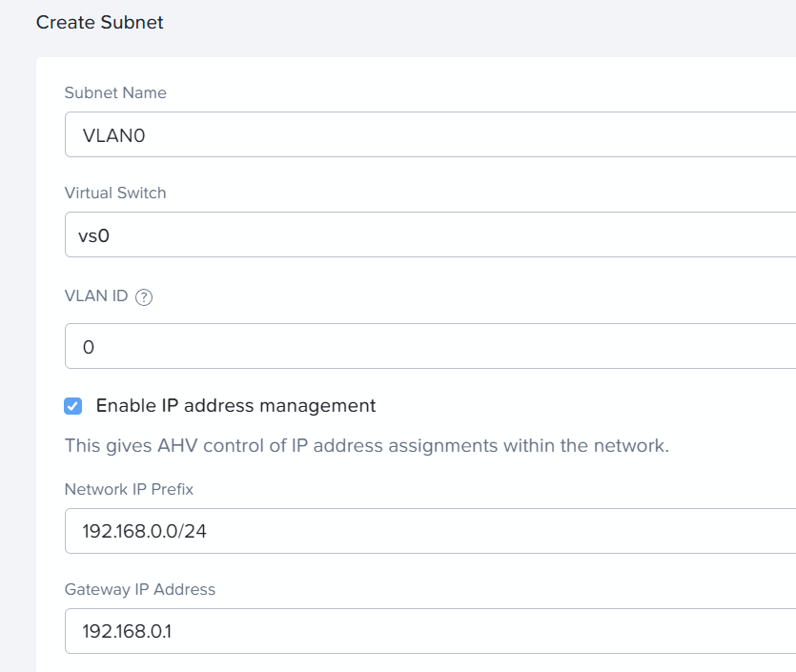
Task: Click inside the 192.168.0.0/24 prefix text
Action: [145, 532]
